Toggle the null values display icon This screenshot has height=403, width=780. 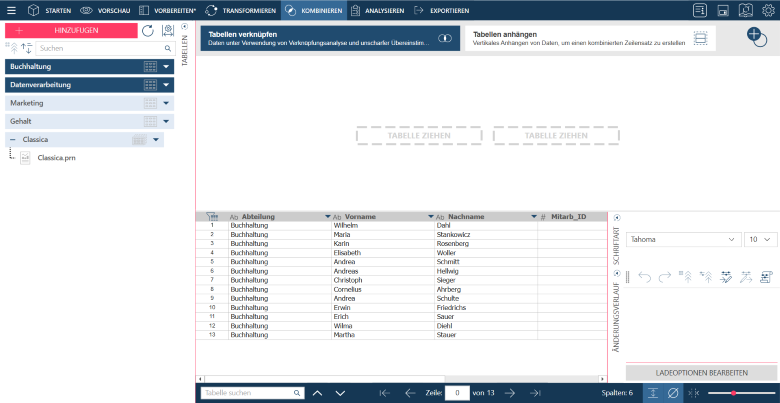click(672, 393)
